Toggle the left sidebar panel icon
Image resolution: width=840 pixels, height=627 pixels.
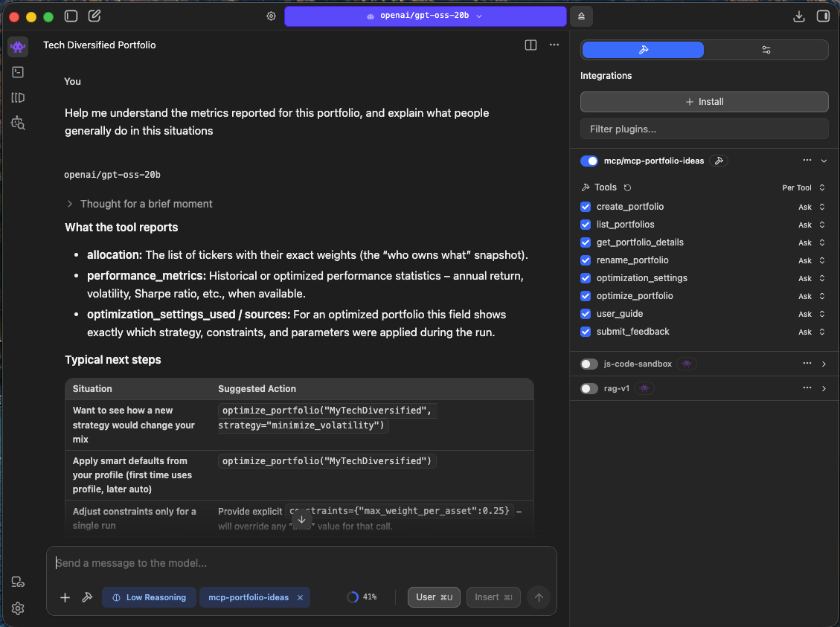(x=71, y=16)
